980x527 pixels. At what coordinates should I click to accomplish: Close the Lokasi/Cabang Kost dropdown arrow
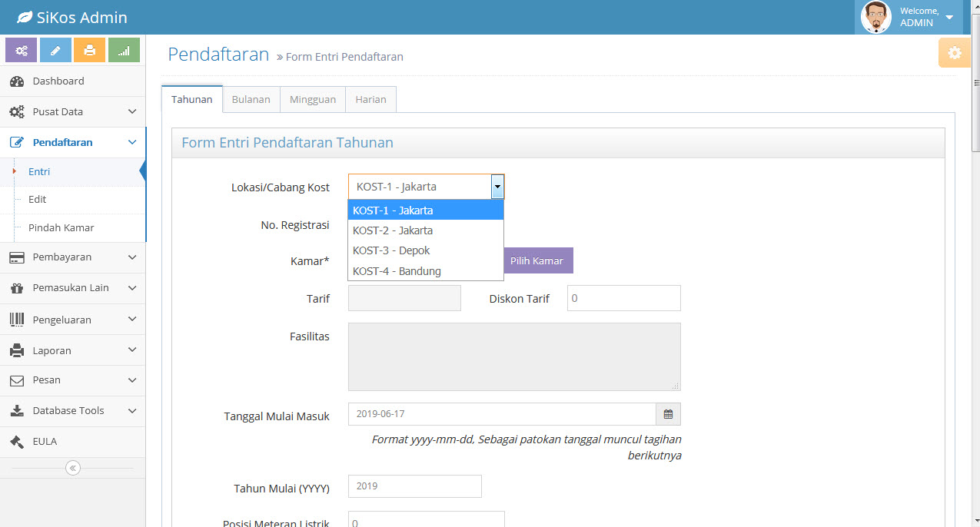[x=497, y=187]
